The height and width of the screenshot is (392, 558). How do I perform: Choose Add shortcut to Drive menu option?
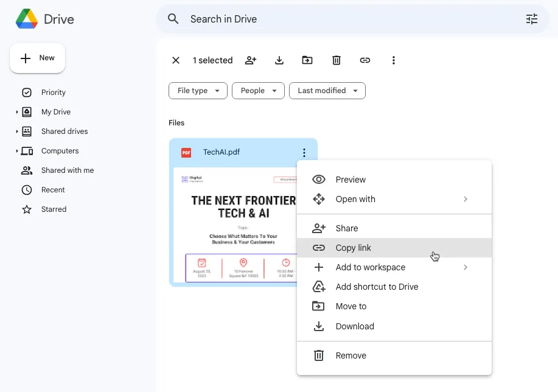(376, 287)
